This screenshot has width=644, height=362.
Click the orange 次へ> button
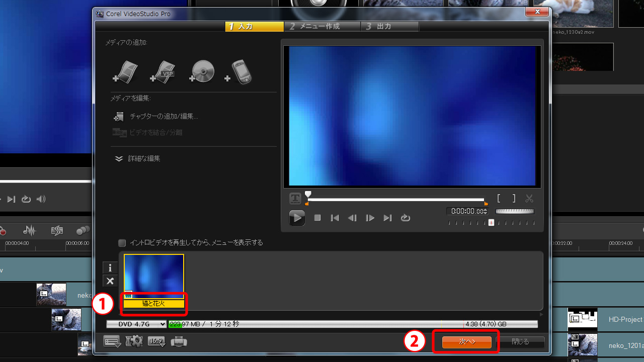click(x=466, y=342)
